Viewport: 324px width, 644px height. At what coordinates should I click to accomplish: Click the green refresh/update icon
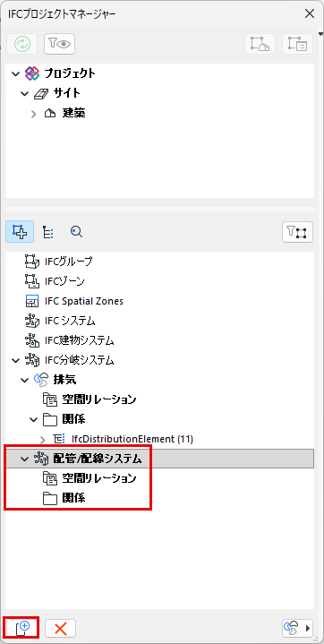[21, 44]
